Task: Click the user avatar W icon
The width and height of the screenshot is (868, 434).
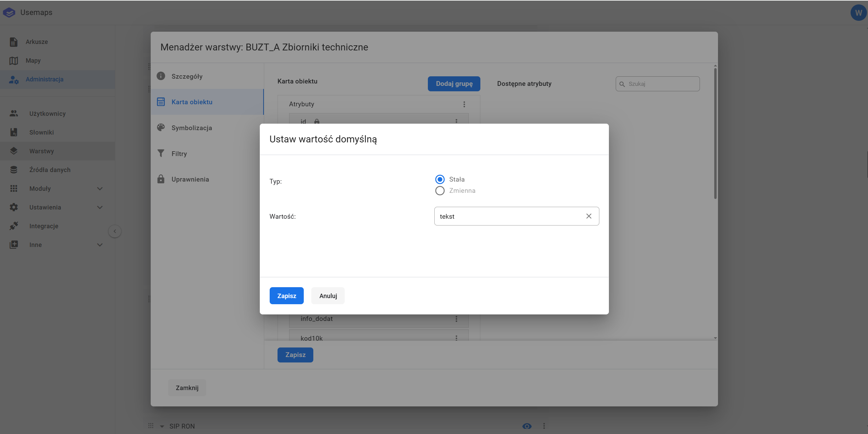Action: pyautogui.click(x=858, y=13)
